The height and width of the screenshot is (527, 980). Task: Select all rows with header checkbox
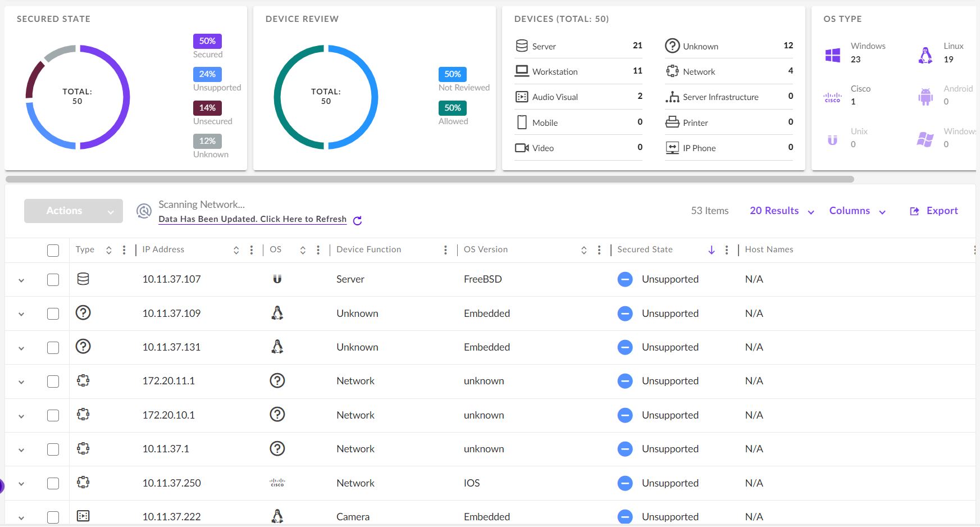pos(53,251)
